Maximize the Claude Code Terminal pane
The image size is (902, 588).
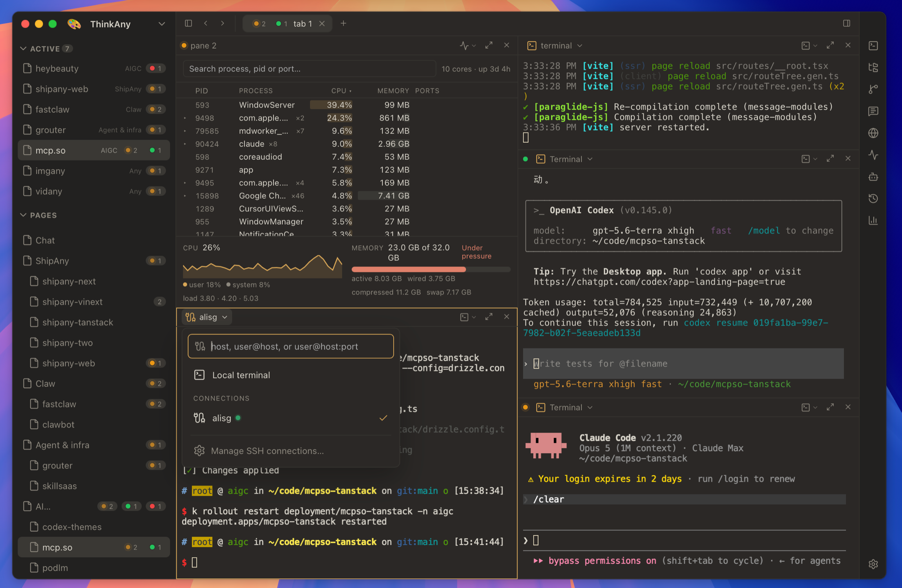(x=830, y=407)
